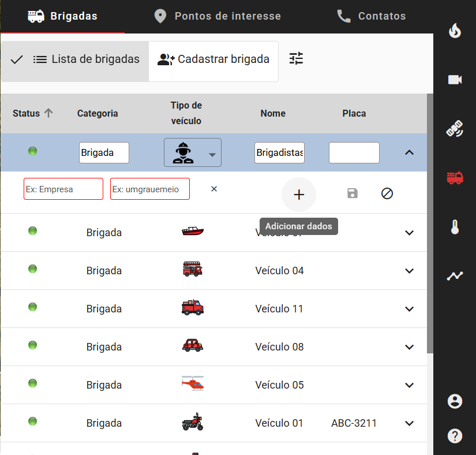Remove the data field with X icon
This screenshot has width=476, height=455.
pos(214,189)
